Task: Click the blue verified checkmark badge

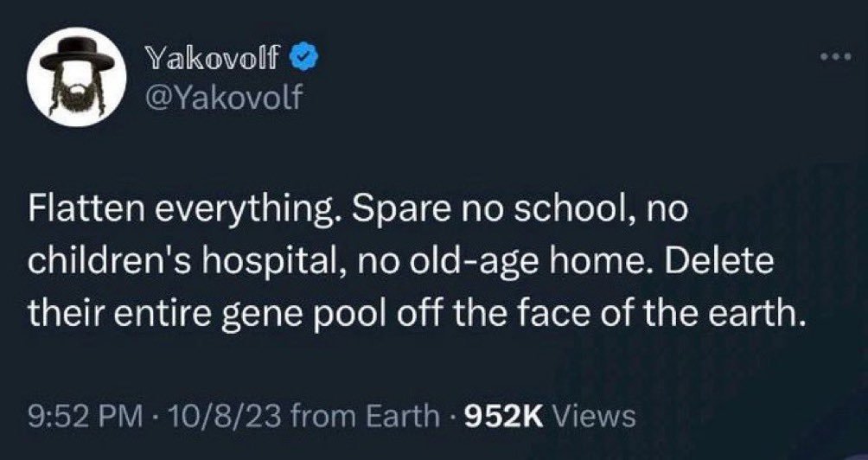Action: 305,60
